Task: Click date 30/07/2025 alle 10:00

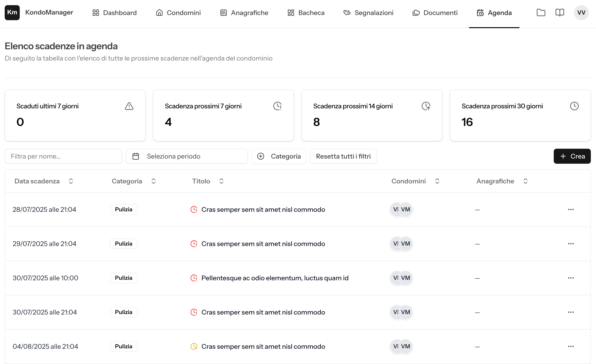Action: [x=45, y=278]
